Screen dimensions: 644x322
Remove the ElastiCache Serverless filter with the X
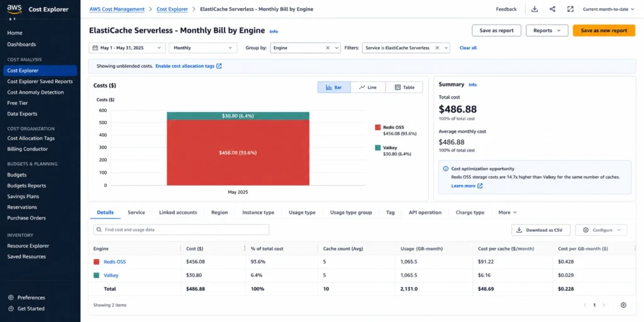pos(437,48)
